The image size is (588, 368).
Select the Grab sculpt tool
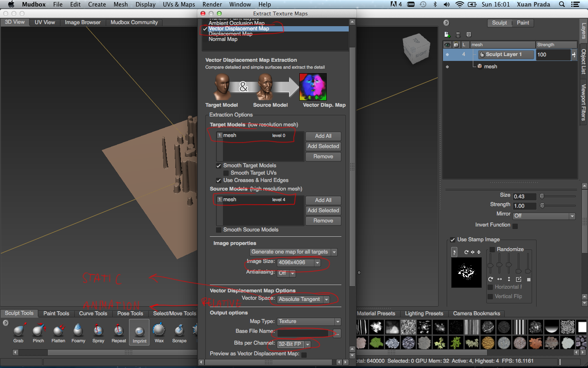click(18, 333)
